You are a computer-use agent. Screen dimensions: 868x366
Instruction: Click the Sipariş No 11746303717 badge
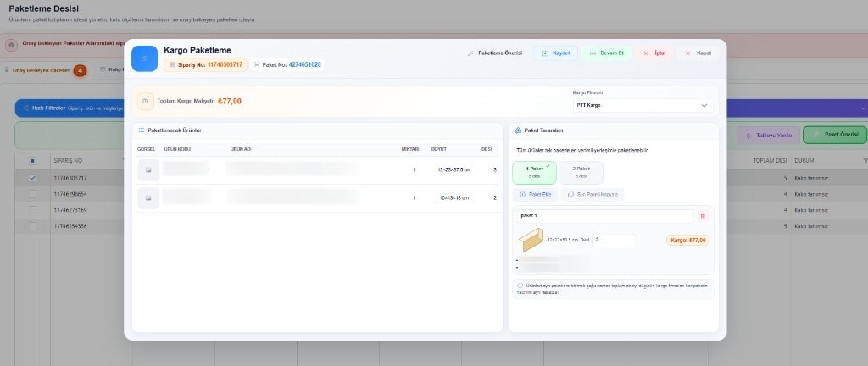point(205,64)
